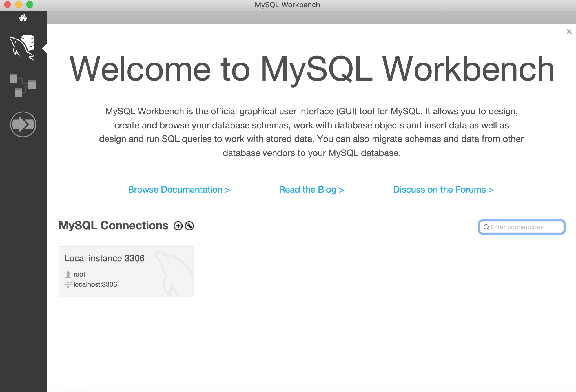Open the Local instance 3306 connection title
The height and width of the screenshot is (392, 576).
[x=105, y=258]
